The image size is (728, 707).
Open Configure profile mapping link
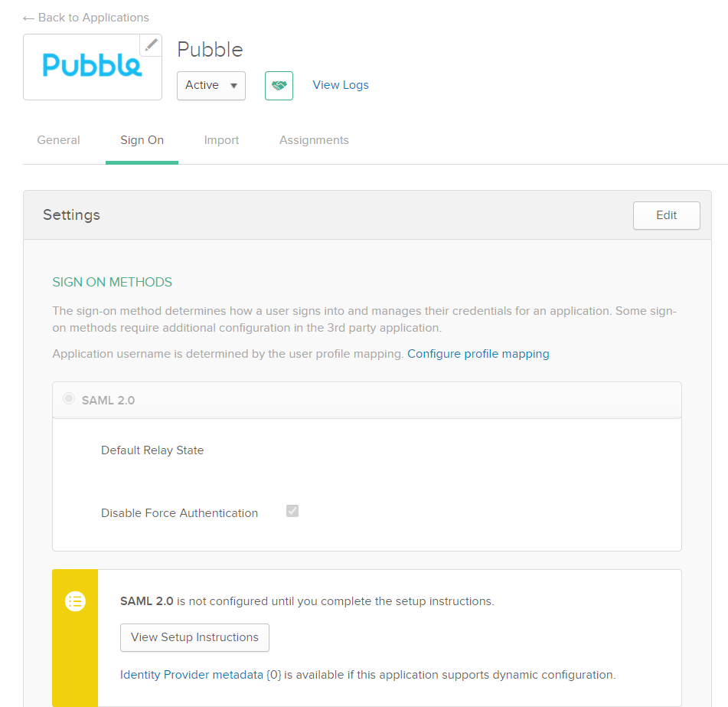pyautogui.click(x=478, y=354)
